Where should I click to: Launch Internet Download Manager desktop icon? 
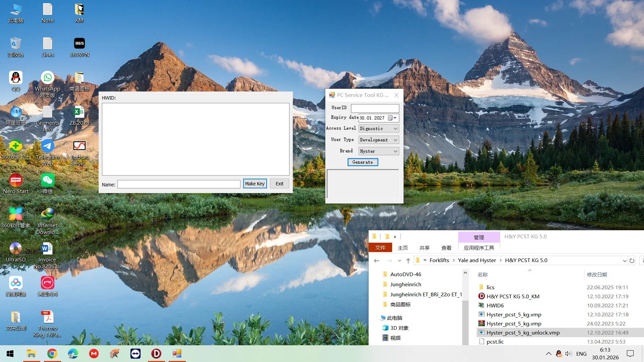pyautogui.click(x=47, y=221)
